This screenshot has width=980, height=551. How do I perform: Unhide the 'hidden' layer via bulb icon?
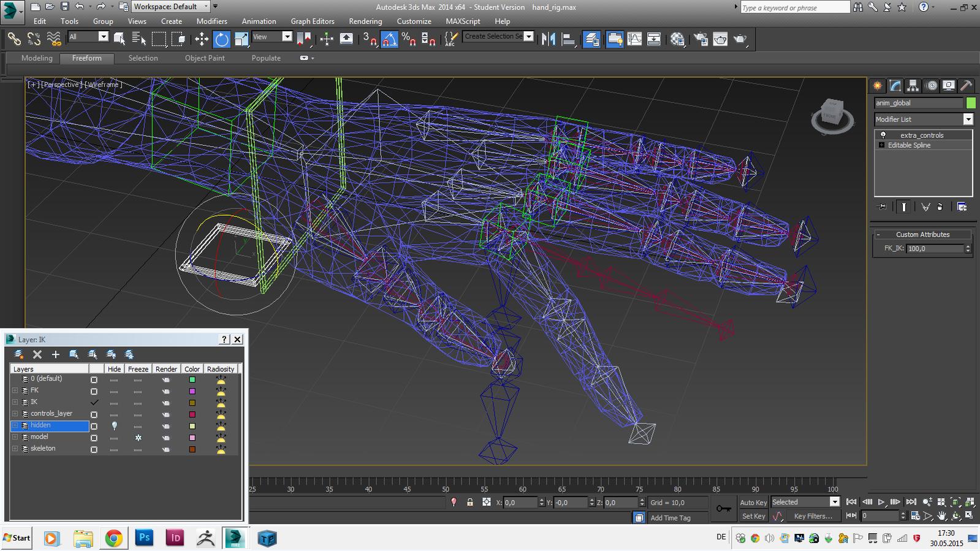[x=114, y=425]
